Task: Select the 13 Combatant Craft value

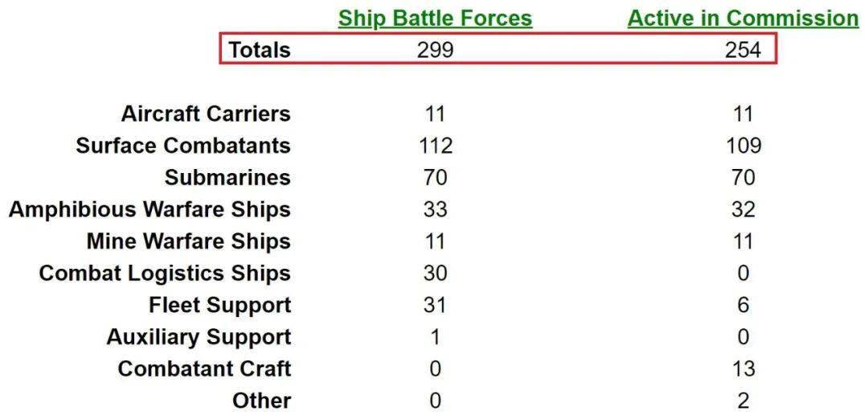Action: [743, 369]
